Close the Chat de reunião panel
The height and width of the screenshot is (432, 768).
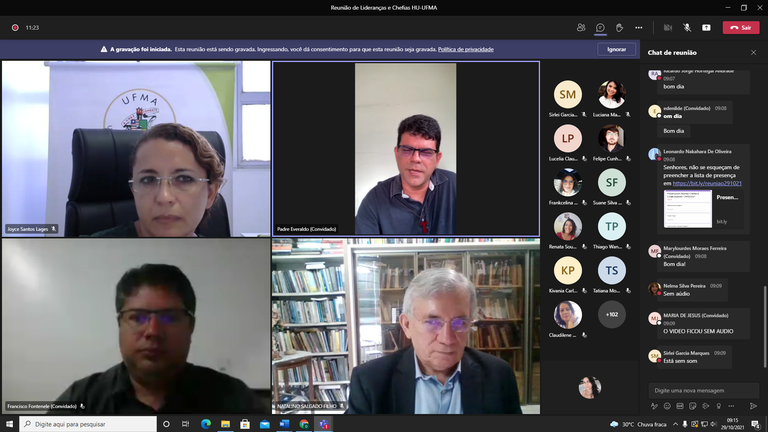[753, 52]
